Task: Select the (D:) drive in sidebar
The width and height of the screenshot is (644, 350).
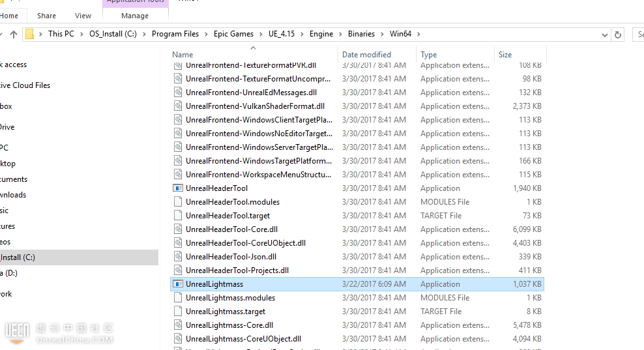Action: click(x=8, y=273)
